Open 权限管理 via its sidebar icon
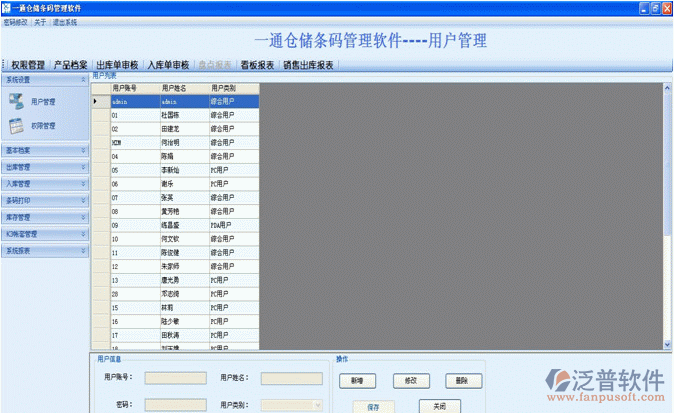The height and width of the screenshot is (413, 675). point(18,126)
